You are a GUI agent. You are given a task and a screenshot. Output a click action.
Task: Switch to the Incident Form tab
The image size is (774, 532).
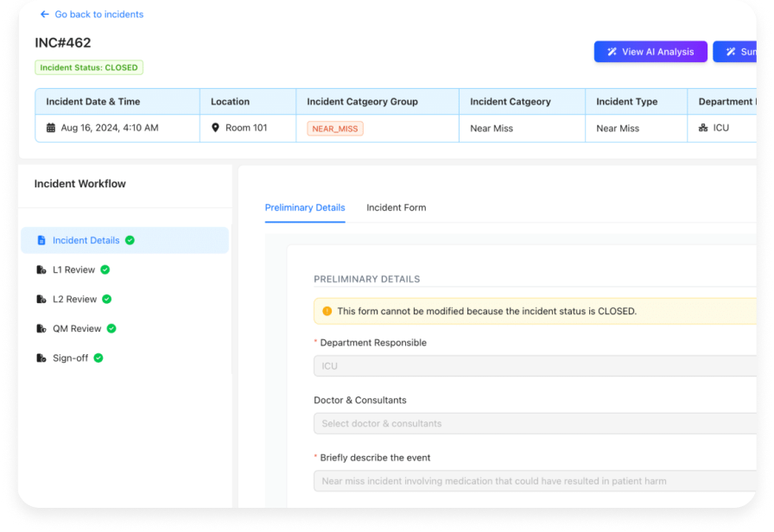396,208
